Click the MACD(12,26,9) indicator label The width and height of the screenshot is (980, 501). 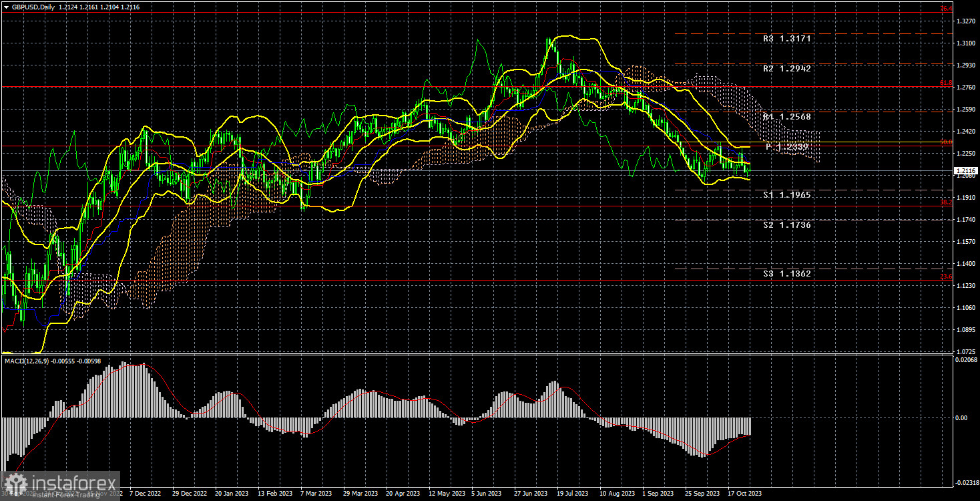tap(26, 361)
